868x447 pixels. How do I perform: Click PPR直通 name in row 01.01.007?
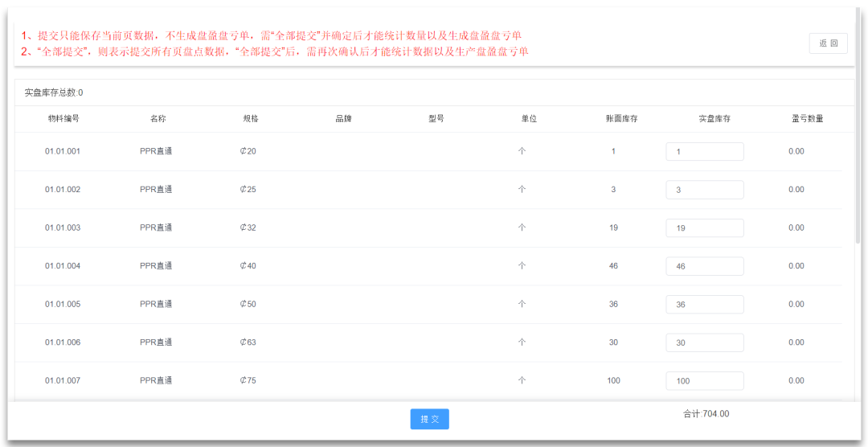156,380
